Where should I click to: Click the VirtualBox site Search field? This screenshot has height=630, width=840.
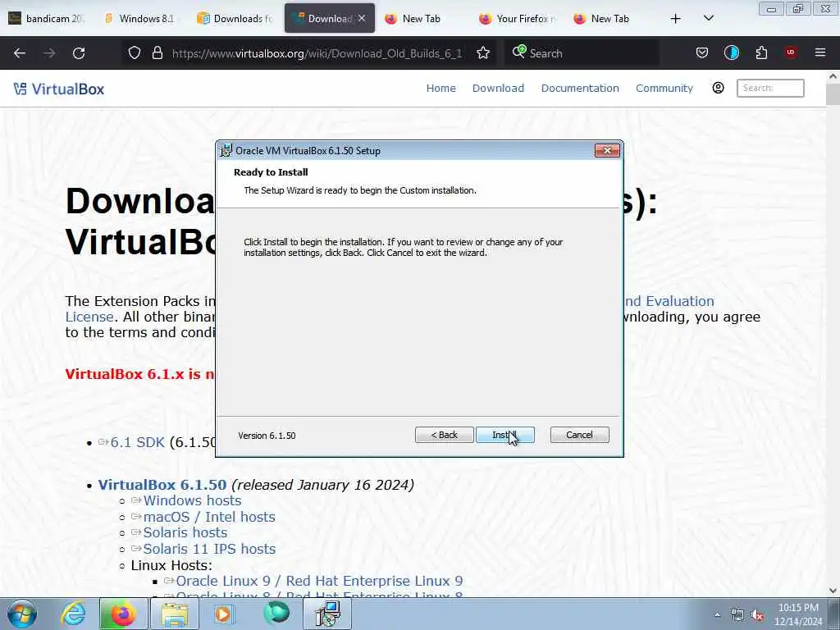(770, 88)
